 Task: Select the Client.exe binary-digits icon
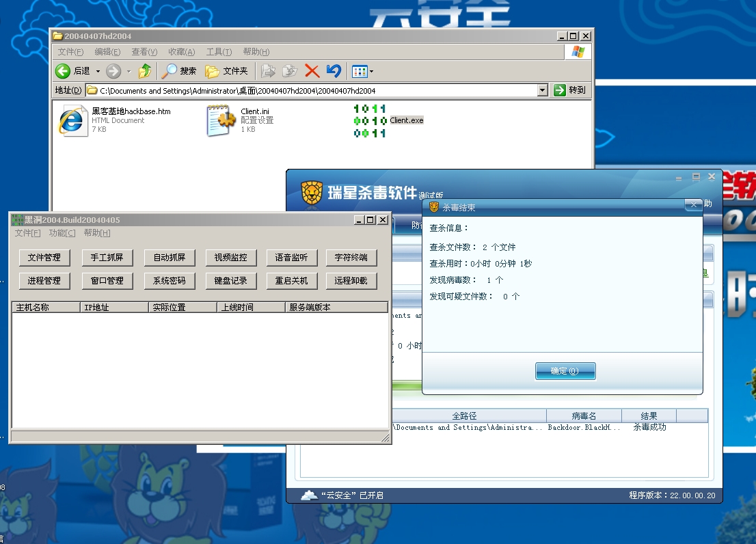point(370,121)
